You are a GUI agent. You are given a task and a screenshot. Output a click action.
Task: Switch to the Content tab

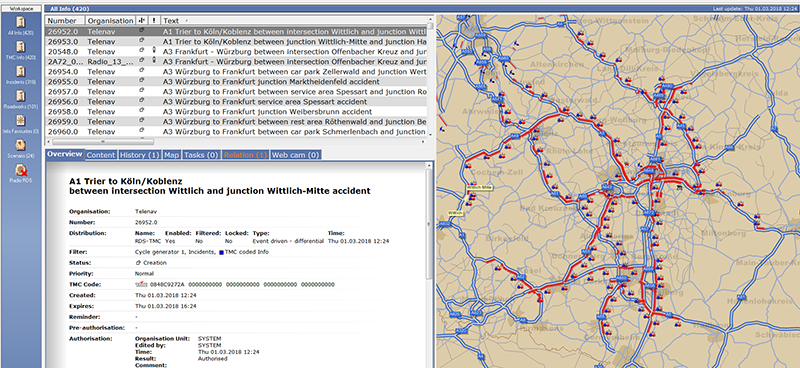(101, 155)
